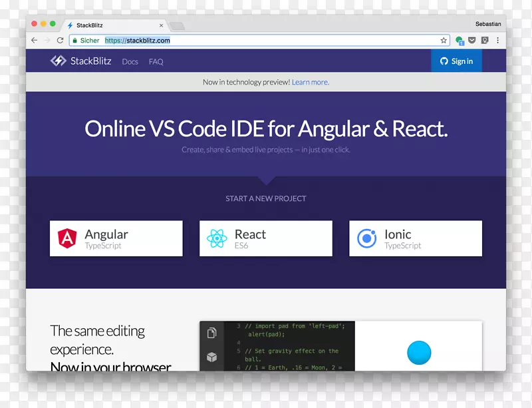
Task: Close the StackBlitz browser tab
Action: coord(161,25)
